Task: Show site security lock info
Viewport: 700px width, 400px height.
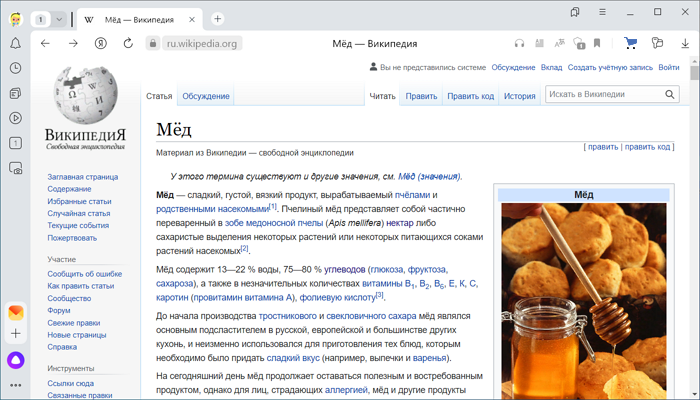Action: (153, 43)
